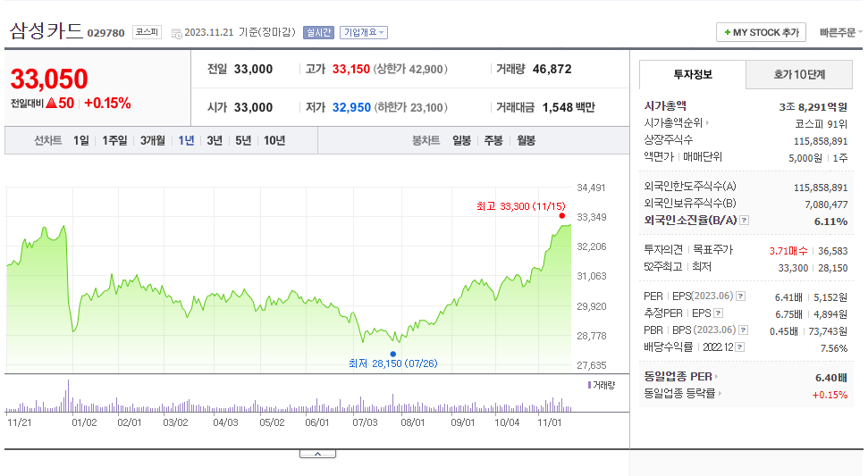Viewport: 868px width, 476px height.
Task: Click the 외국인보유주식수(B) value 7,080,477
Action: coord(826,205)
